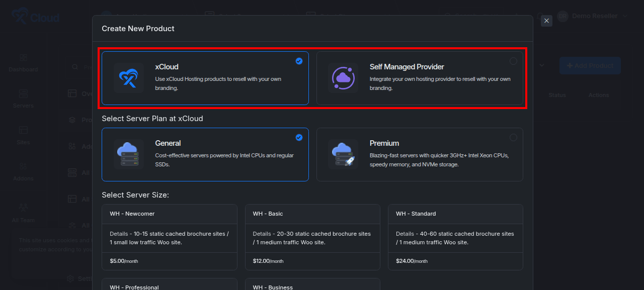Click 'Blazing-fast servers with quicker 3GHz+' description
The image size is (644, 290).
pyautogui.click(x=439, y=160)
